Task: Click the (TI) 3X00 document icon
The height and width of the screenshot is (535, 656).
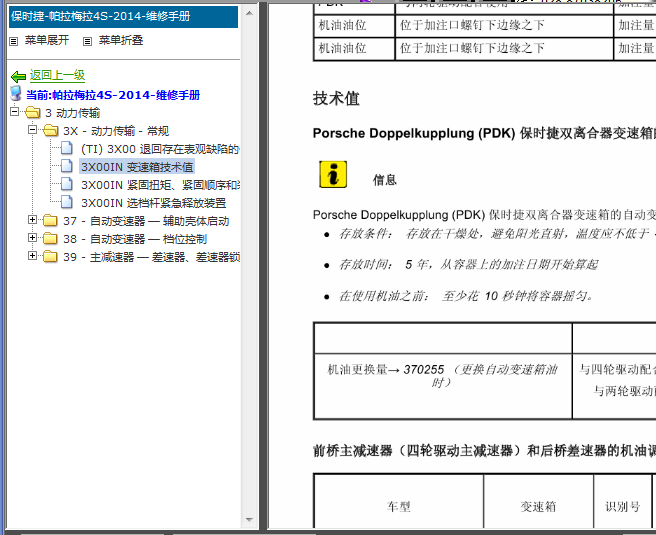Action: tap(67, 148)
